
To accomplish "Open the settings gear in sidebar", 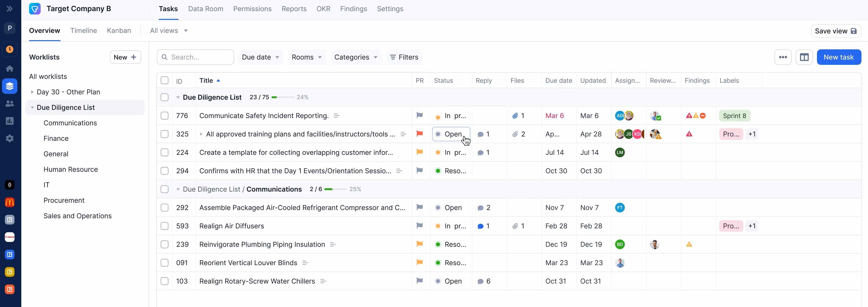I will [x=10, y=139].
